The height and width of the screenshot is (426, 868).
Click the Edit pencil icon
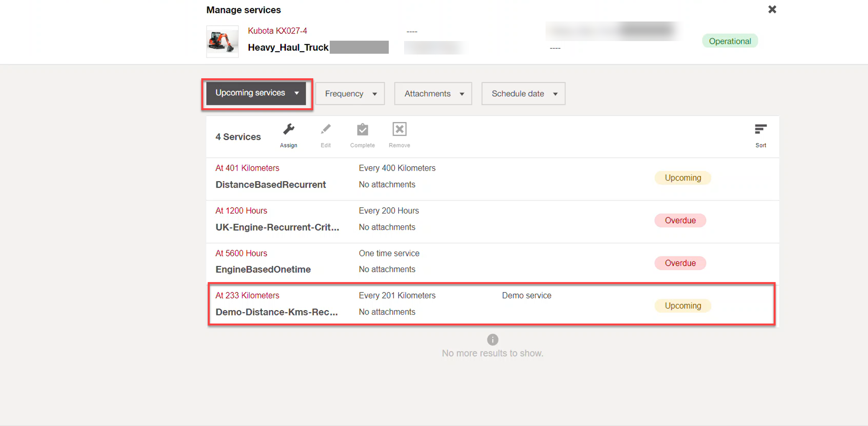click(325, 130)
